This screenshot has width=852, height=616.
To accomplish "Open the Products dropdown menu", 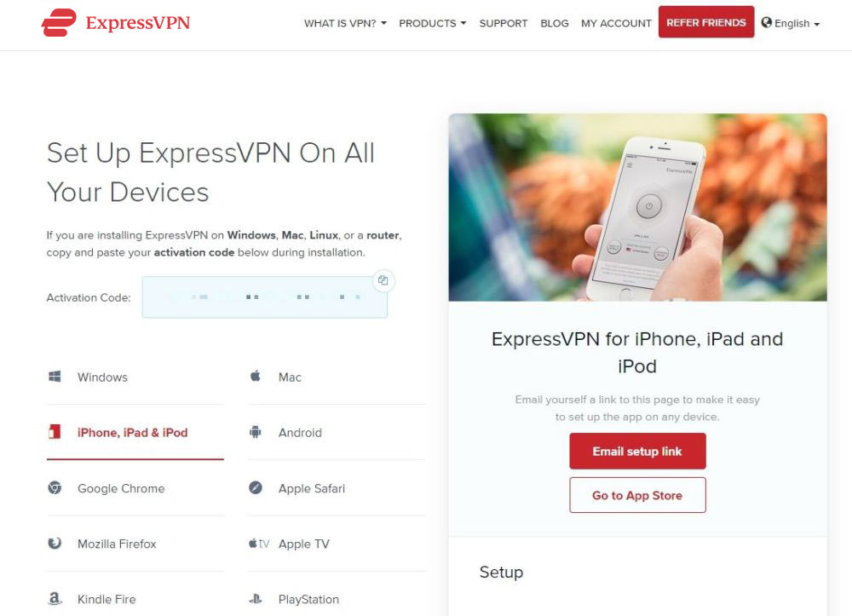I will click(x=433, y=23).
